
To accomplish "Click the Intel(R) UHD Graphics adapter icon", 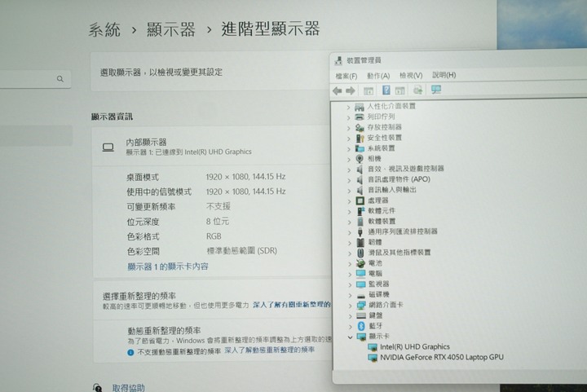I will click(x=373, y=347).
